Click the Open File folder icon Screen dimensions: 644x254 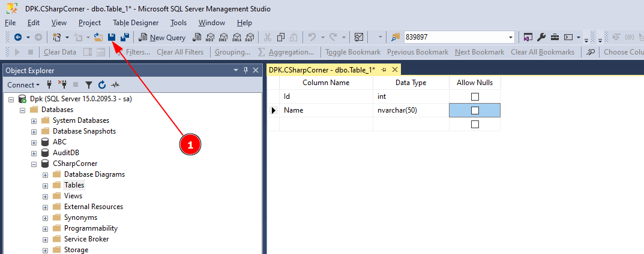(x=99, y=37)
